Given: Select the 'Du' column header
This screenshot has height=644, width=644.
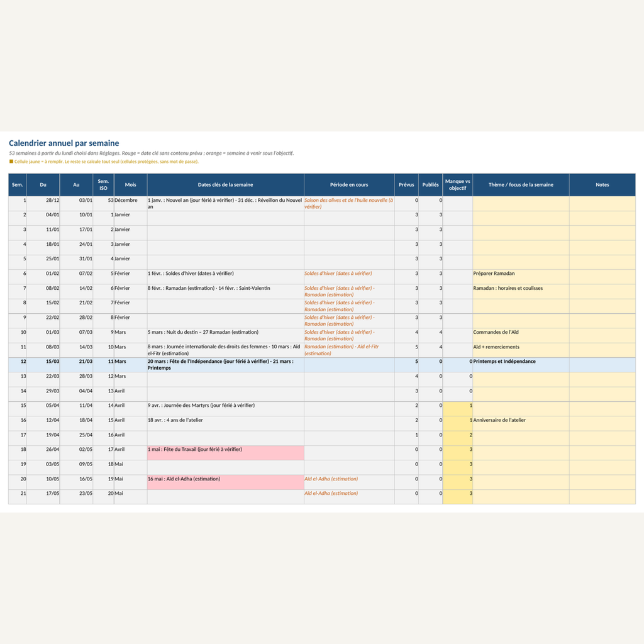Looking at the screenshot, I should point(43,185).
